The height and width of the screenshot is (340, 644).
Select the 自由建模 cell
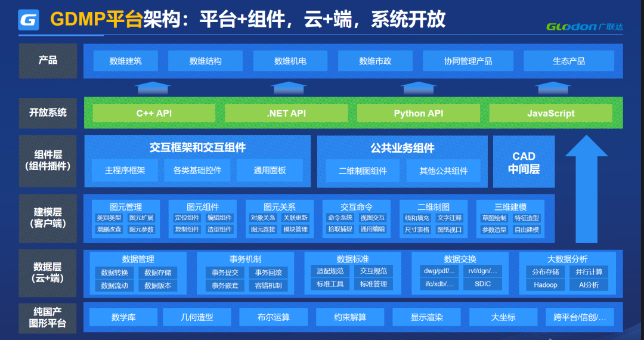coord(527,230)
